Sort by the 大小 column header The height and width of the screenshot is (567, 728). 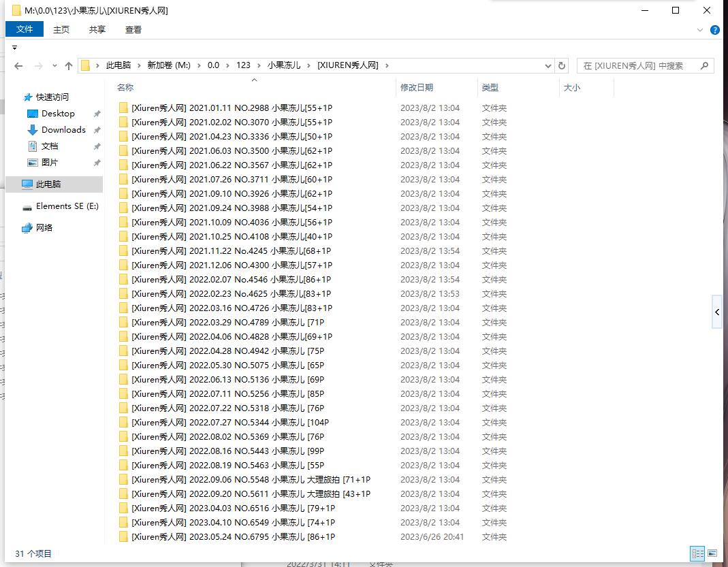point(571,87)
